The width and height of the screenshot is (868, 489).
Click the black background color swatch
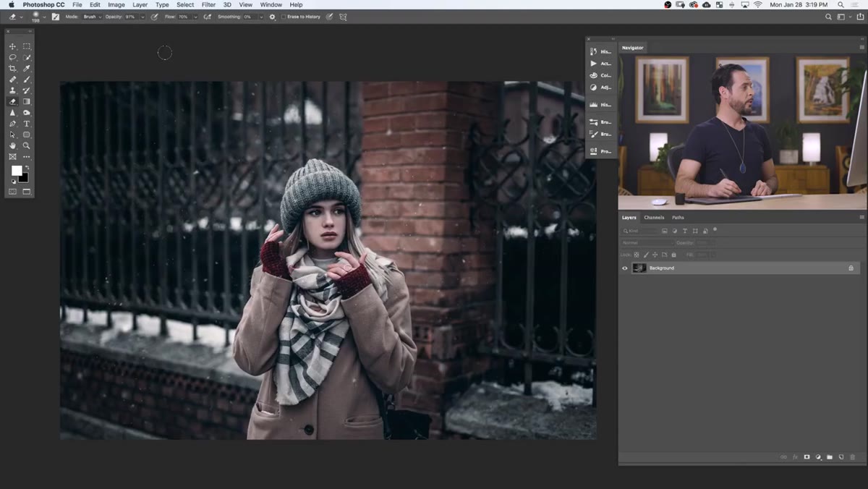point(25,179)
